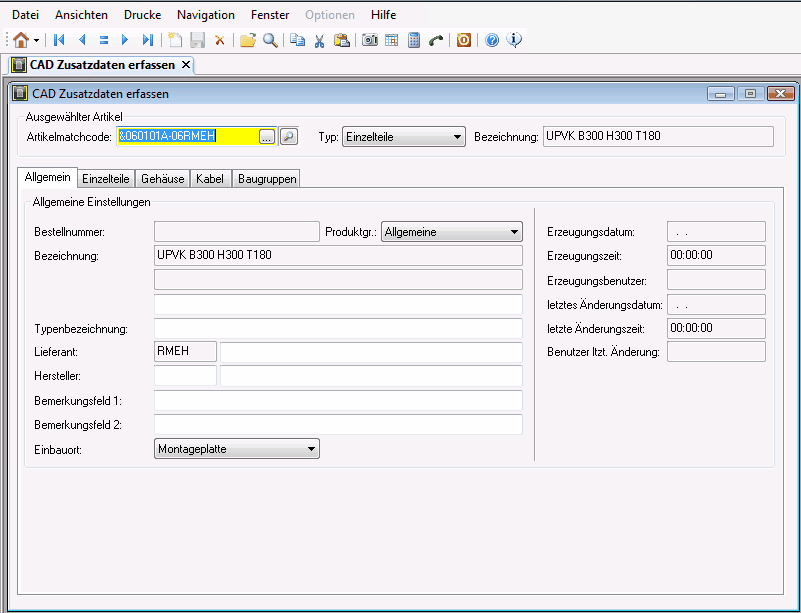801x613 pixels.
Task: Click the orange X delete icon
Action: pos(220,40)
